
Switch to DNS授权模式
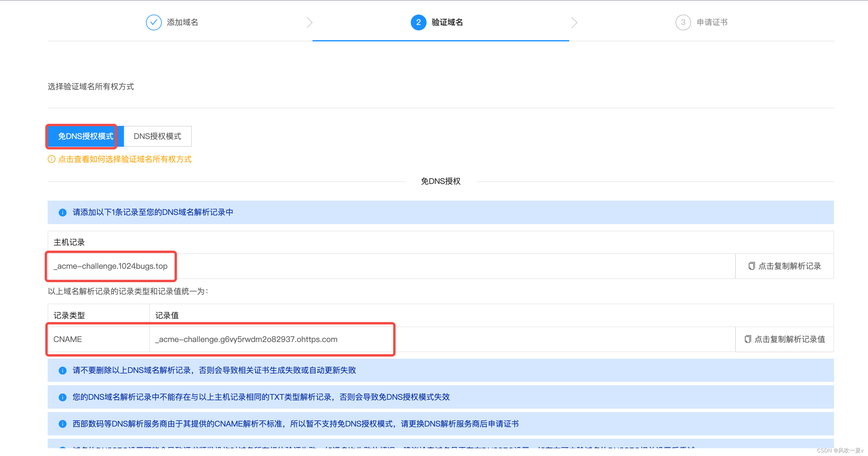tap(157, 136)
